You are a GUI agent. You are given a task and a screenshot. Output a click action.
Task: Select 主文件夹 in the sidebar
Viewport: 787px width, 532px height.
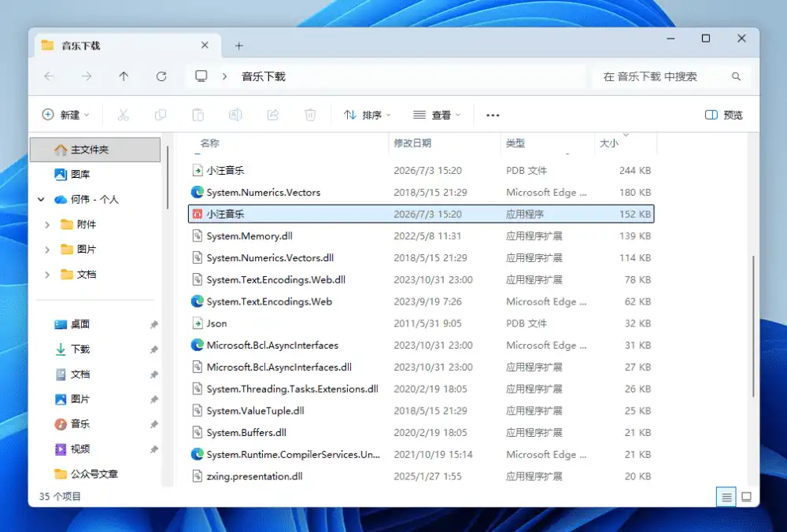coord(95,150)
